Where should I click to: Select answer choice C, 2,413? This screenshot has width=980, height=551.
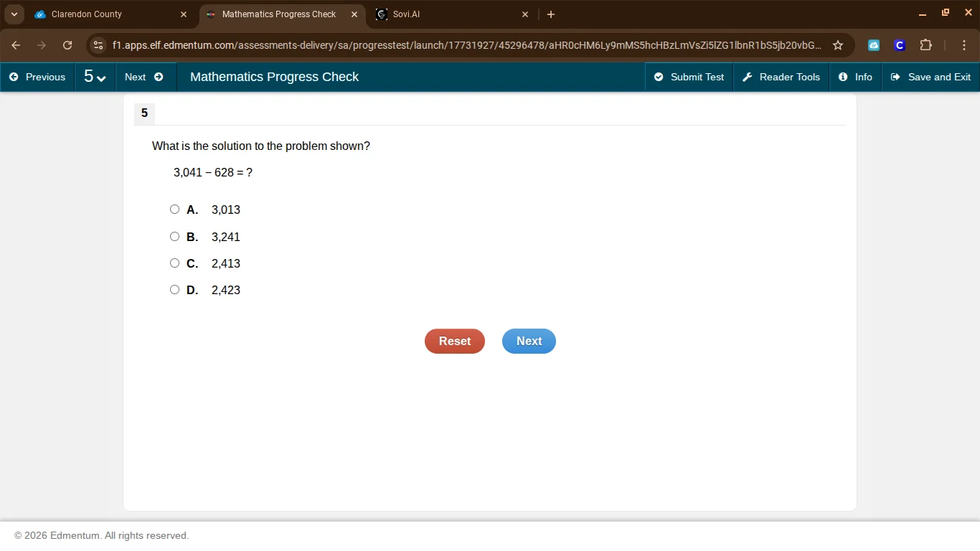tap(174, 263)
